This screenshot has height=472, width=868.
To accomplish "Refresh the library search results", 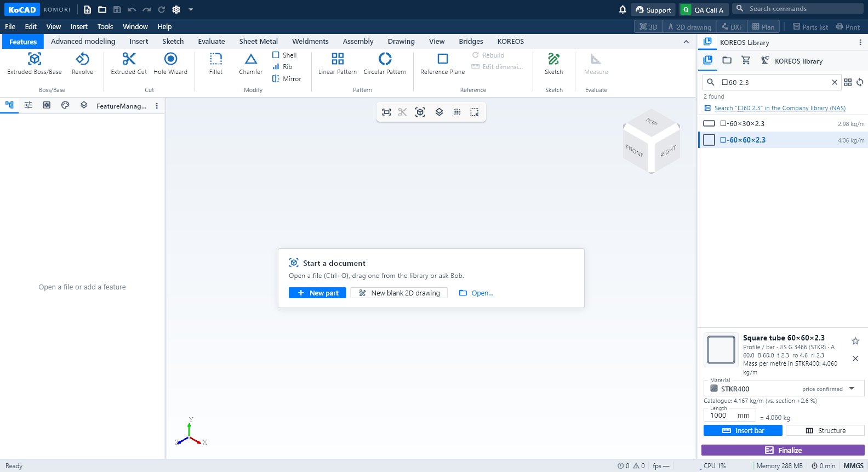I will [x=860, y=82].
